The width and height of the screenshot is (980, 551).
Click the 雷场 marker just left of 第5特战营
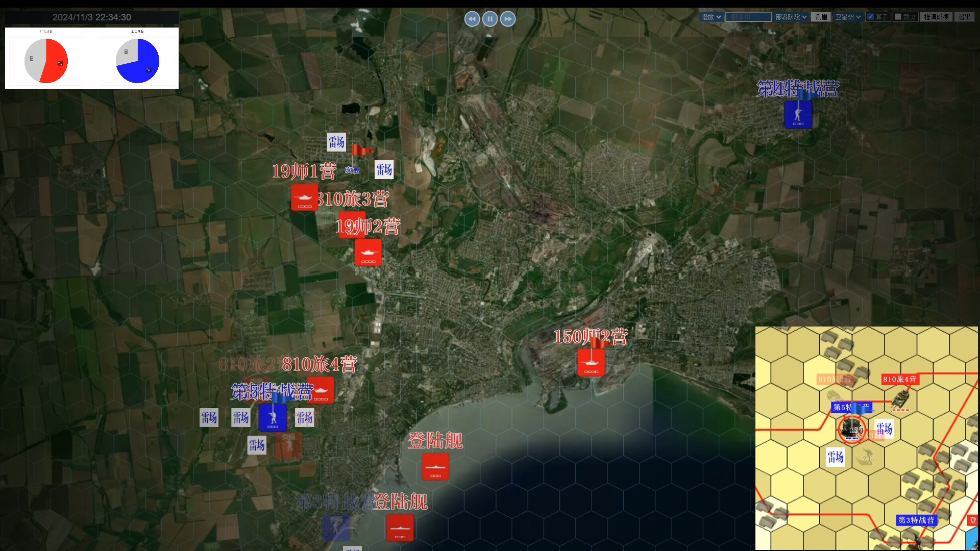pyautogui.click(x=240, y=418)
